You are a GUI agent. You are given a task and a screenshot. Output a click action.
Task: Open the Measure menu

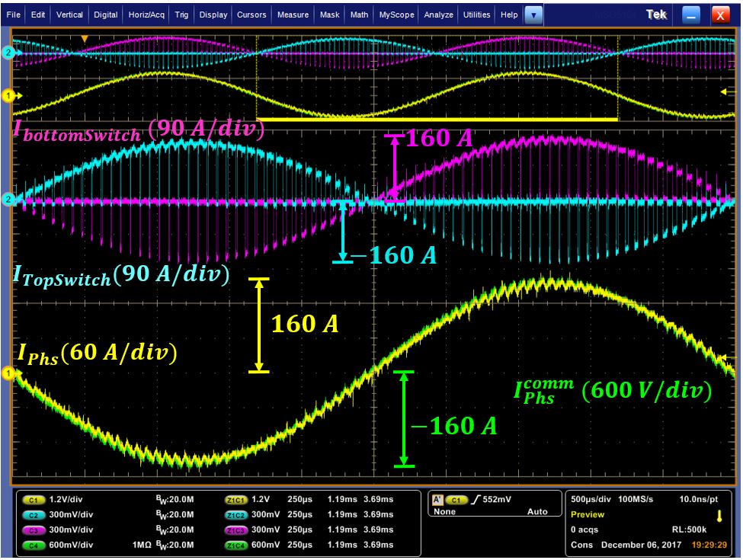point(293,14)
